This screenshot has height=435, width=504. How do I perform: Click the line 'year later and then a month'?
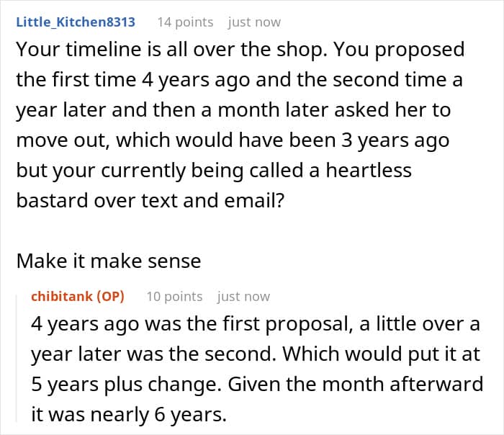[x=233, y=110]
